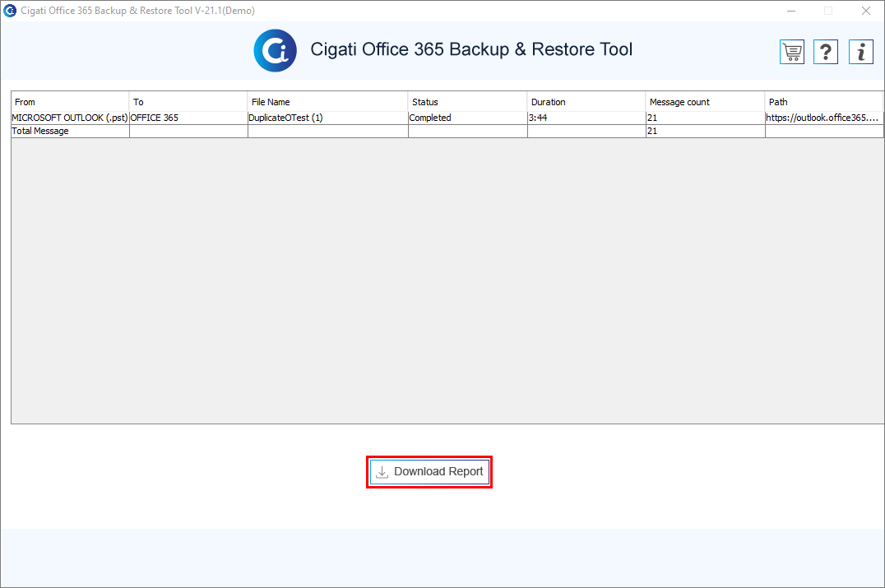The width and height of the screenshot is (885, 588).
Task: Select the OFFICE 365 cell
Action: click(x=188, y=118)
